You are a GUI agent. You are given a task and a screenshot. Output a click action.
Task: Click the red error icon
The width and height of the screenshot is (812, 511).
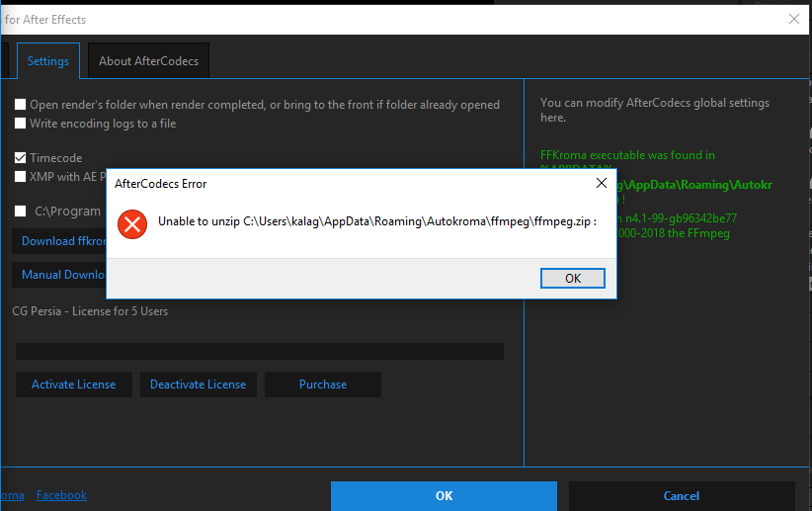point(132,224)
